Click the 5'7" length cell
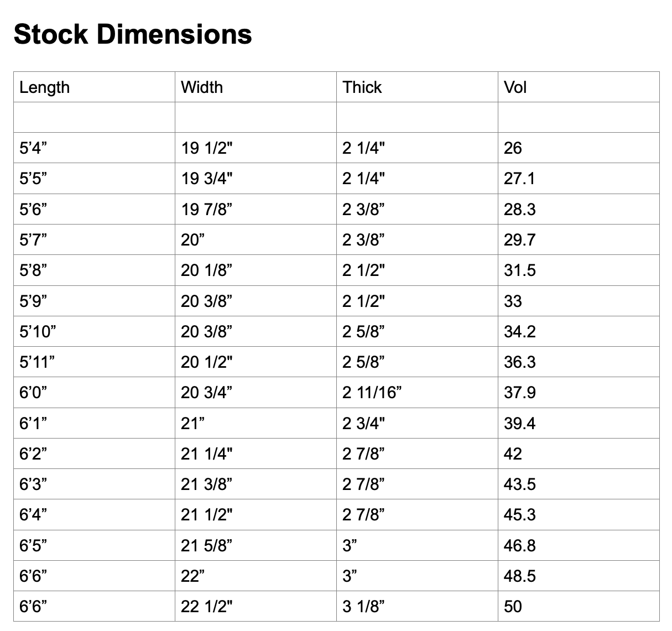The width and height of the screenshot is (672, 631). 33,240
